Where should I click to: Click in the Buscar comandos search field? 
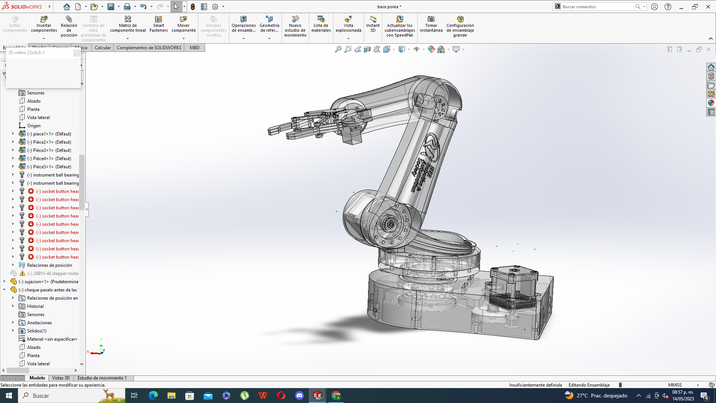(x=599, y=7)
